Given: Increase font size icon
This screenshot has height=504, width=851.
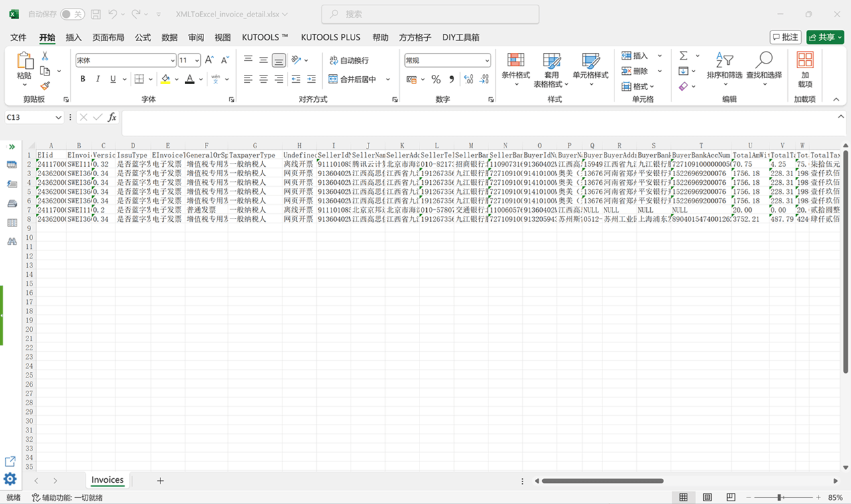Looking at the screenshot, I should tap(209, 60).
